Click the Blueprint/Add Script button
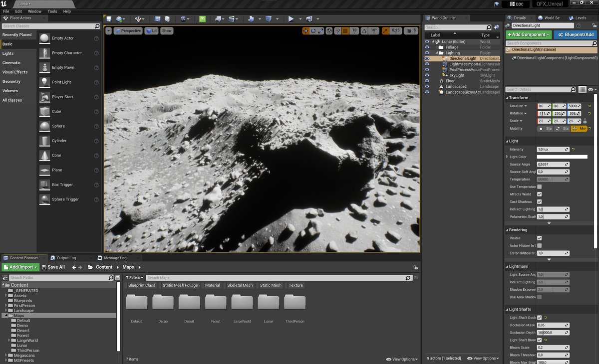Screen dimensions: 599x364 (x=575, y=34)
